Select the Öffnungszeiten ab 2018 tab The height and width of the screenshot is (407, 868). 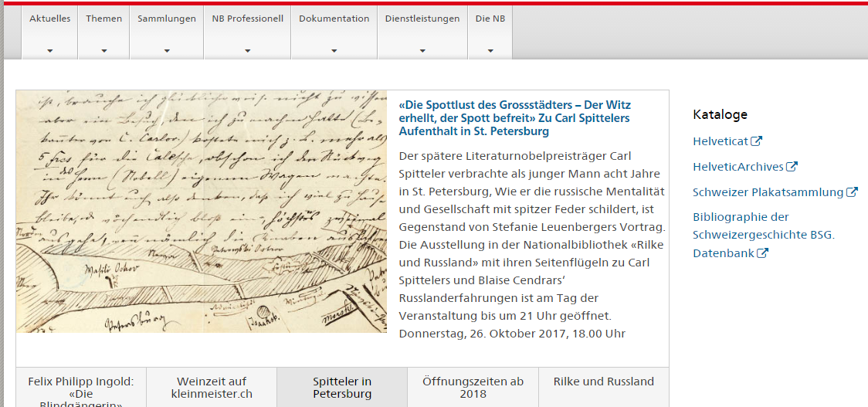473,387
